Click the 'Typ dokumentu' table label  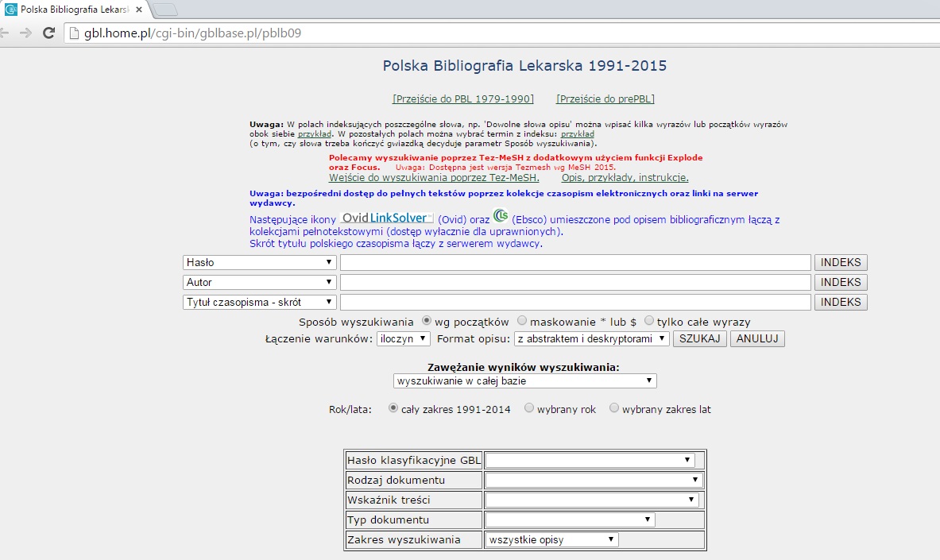[x=388, y=519]
